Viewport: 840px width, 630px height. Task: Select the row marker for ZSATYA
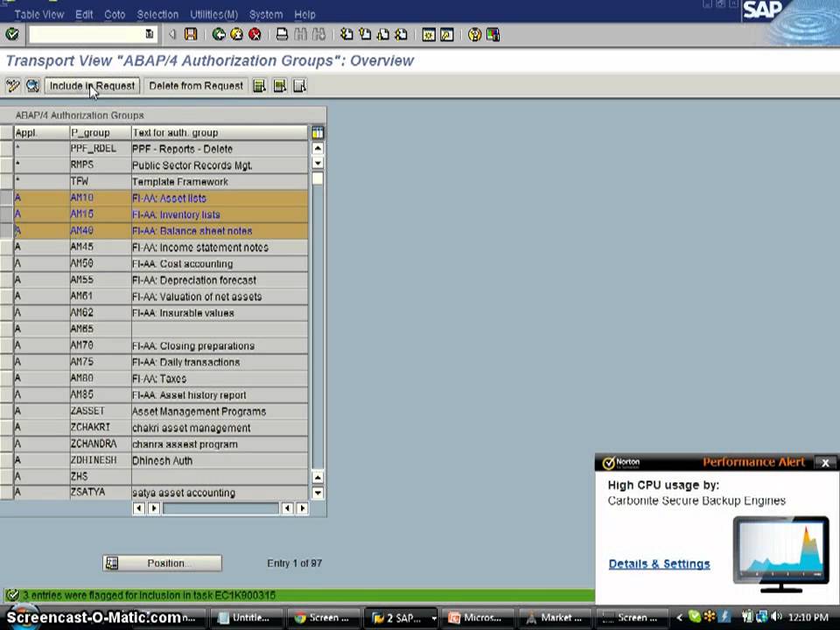tap(6, 493)
